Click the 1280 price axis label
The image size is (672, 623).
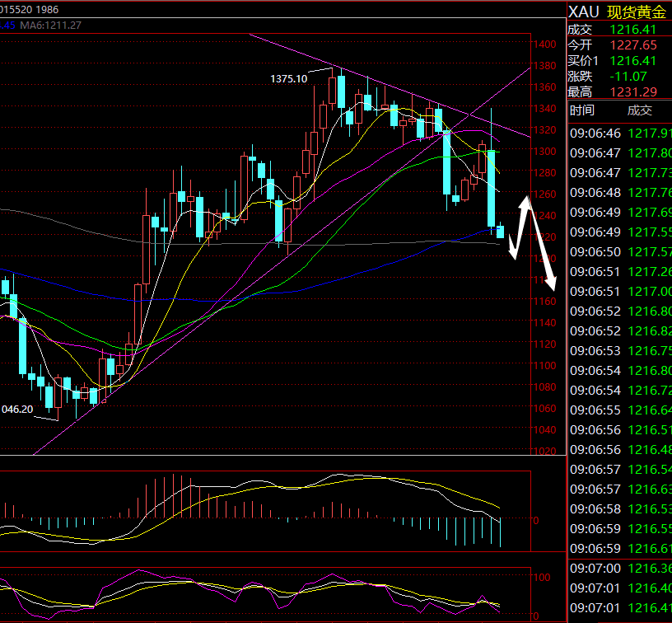click(x=544, y=173)
